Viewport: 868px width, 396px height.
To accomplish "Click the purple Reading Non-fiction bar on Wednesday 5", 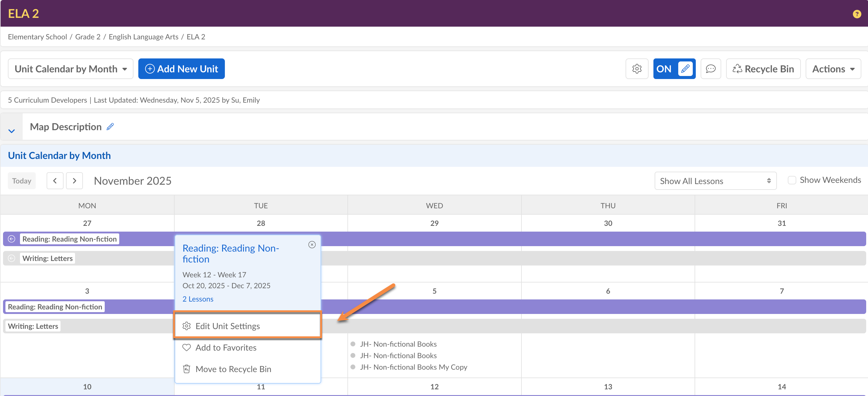I will [x=434, y=307].
